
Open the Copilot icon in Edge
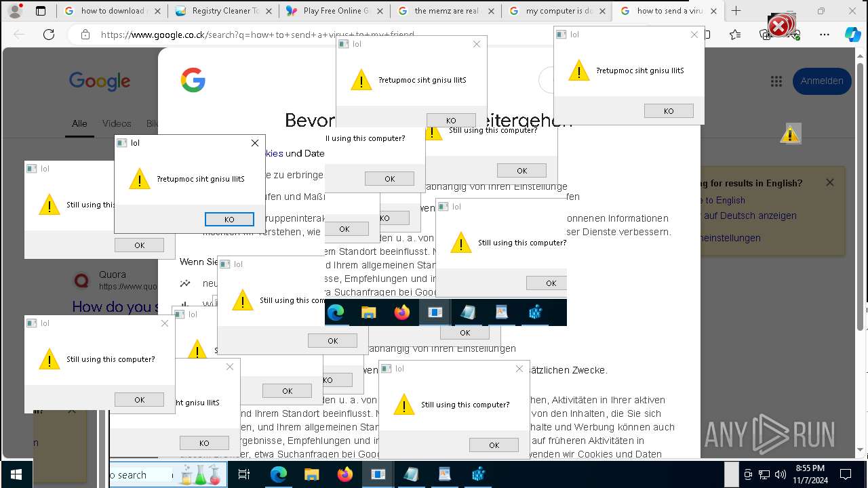click(852, 35)
